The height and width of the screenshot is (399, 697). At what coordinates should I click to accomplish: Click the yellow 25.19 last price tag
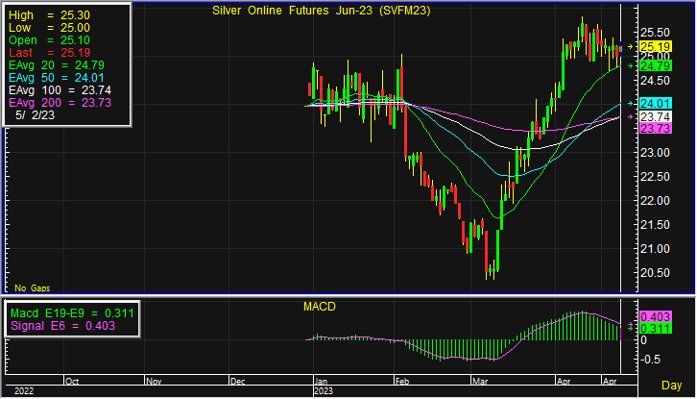[x=655, y=47]
